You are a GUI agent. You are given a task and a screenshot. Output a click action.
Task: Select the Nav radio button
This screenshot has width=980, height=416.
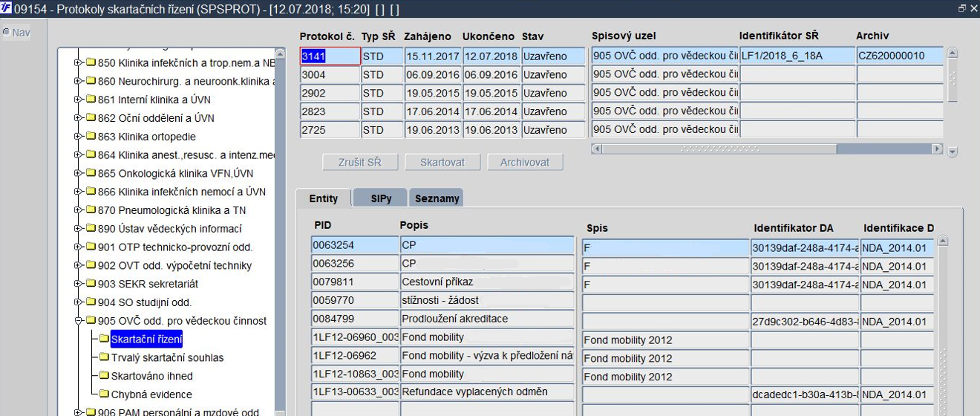6,33
